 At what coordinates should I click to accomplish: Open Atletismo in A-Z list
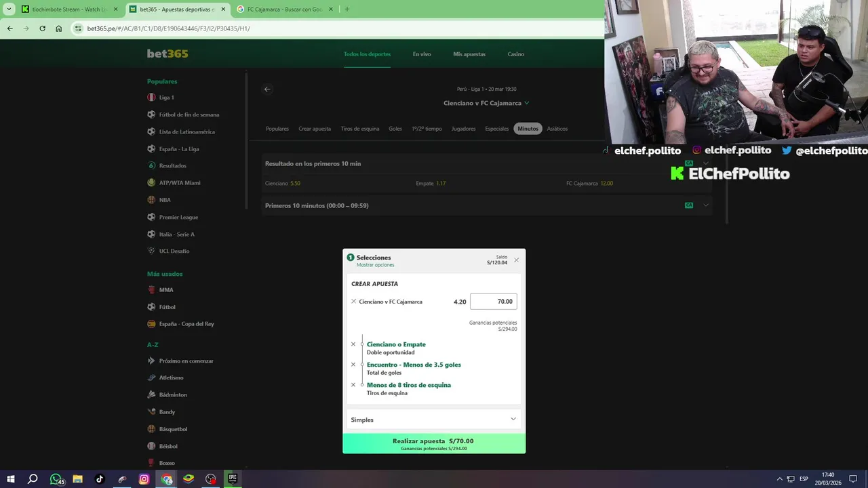pyautogui.click(x=171, y=378)
